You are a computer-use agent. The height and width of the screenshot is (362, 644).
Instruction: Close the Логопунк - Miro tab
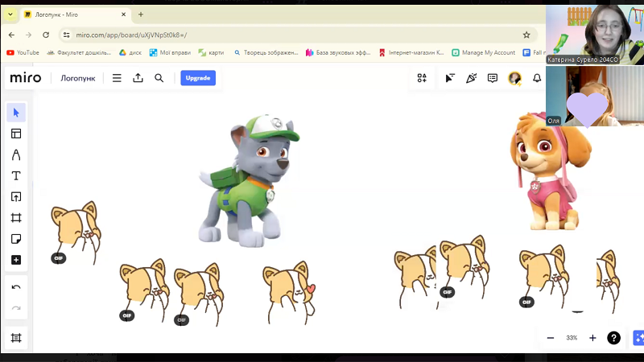click(x=124, y=14)
